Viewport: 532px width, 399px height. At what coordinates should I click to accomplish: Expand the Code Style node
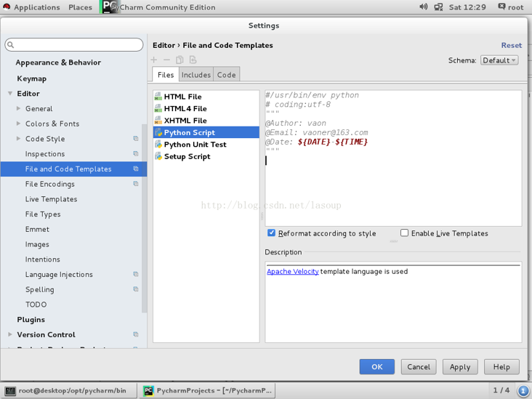[18, 138]
